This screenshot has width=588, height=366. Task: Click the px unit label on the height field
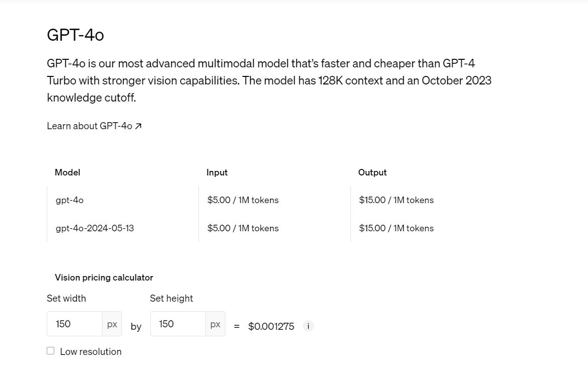[215, 324]
